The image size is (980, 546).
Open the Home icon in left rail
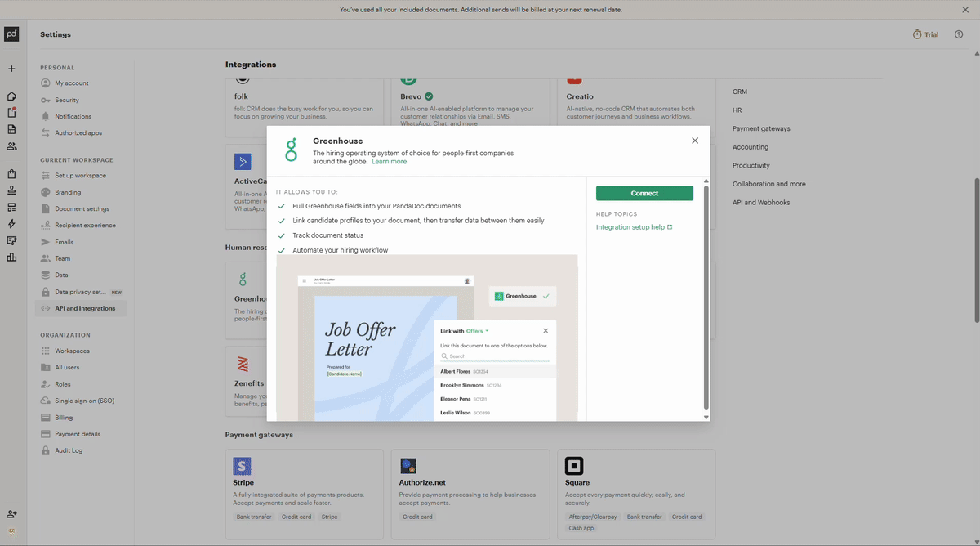(11, 96)
